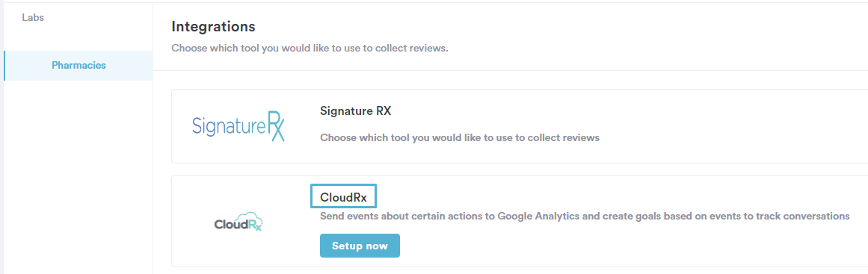This screenshot has height=274, width=868.
Task: Click the small green x in CloudRx logo
Action: [x=257, y=226]
